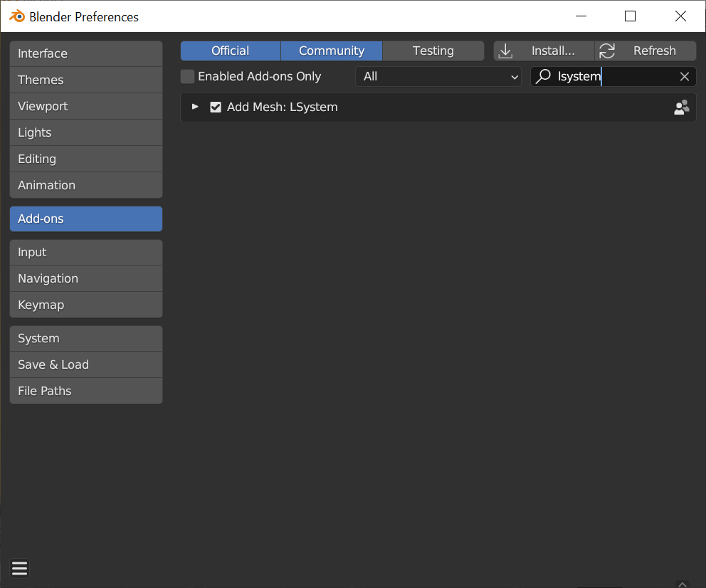Disable the Add Mesh: LSystem add-on checkbox
Viewport: 706px width, 588px height.
click(x=216, y=107)
